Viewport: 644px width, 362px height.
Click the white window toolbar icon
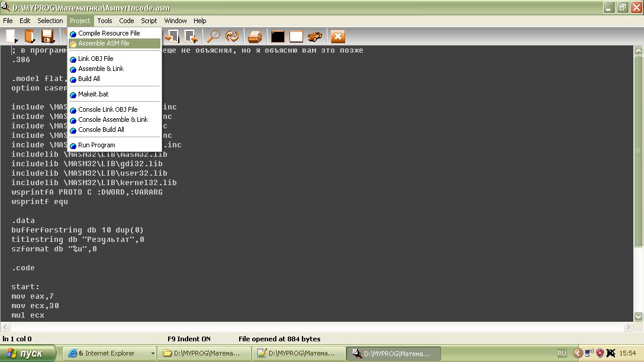click(x=296, y=37)
